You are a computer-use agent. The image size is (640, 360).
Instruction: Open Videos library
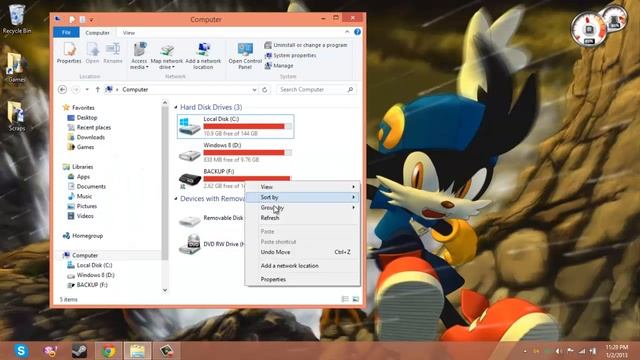[80, 216]
